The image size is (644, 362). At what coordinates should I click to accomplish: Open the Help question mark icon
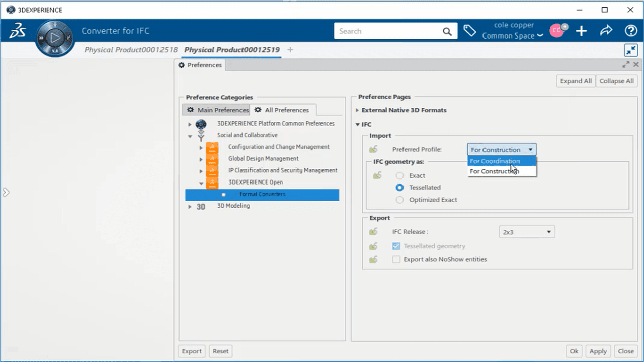pos(631,31)
